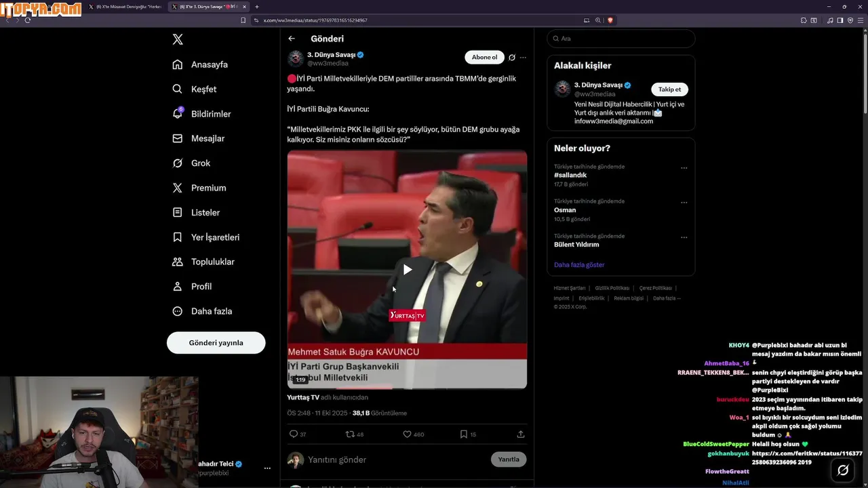Open options for the Osman trend
Screen dimensions: 868x488
point(684,203)
